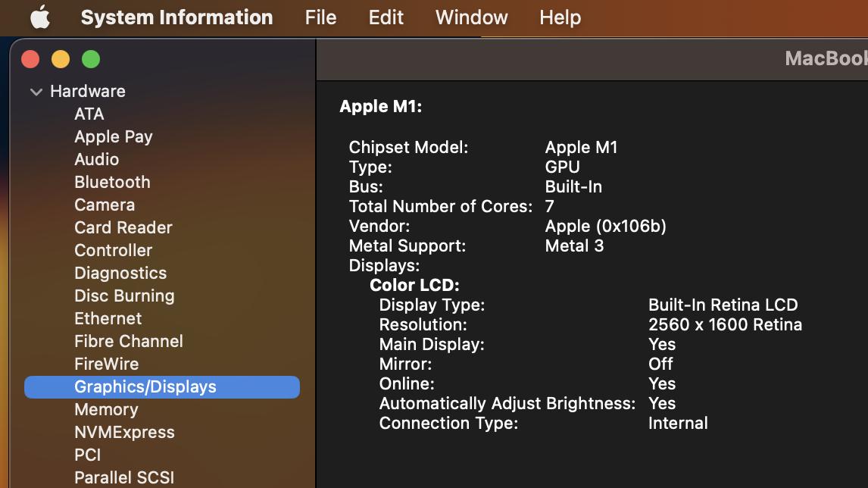Screen dimensions: 868x488
Task: Select FireWire in the sidebar
Action: click(x=107, y=364)
